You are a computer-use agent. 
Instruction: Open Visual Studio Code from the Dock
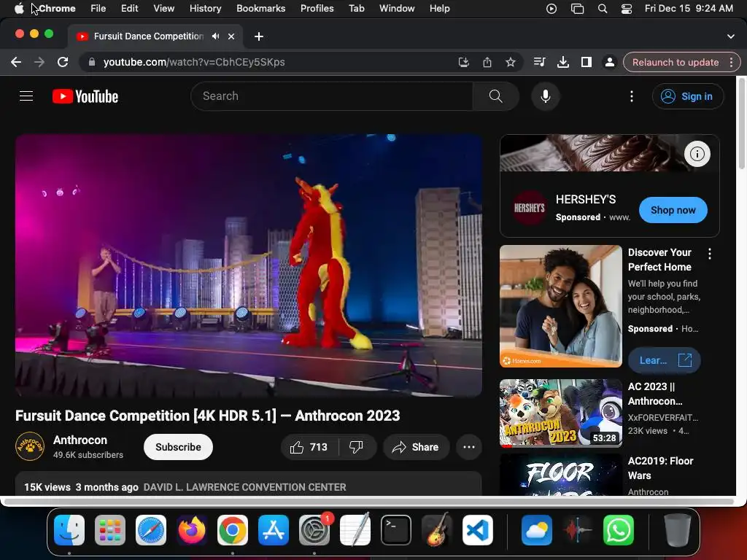[477, 530]
